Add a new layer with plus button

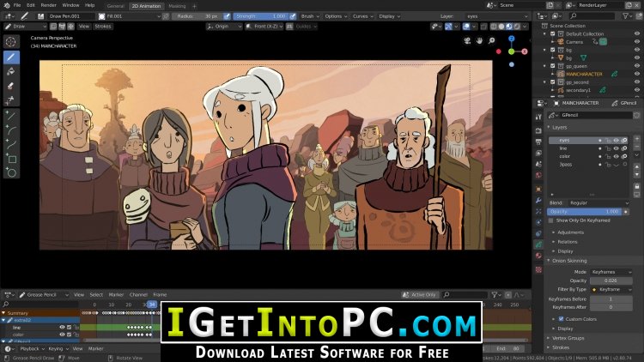(x=636, y=139)
